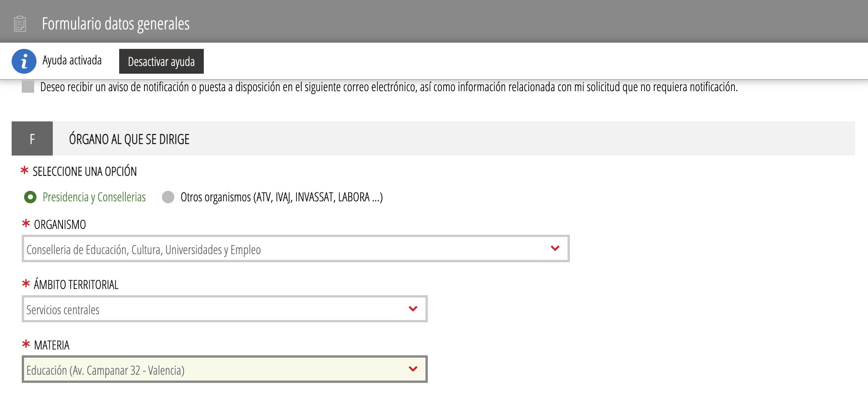Choose the Otros organismos radio option

click(x=168, y=197)
